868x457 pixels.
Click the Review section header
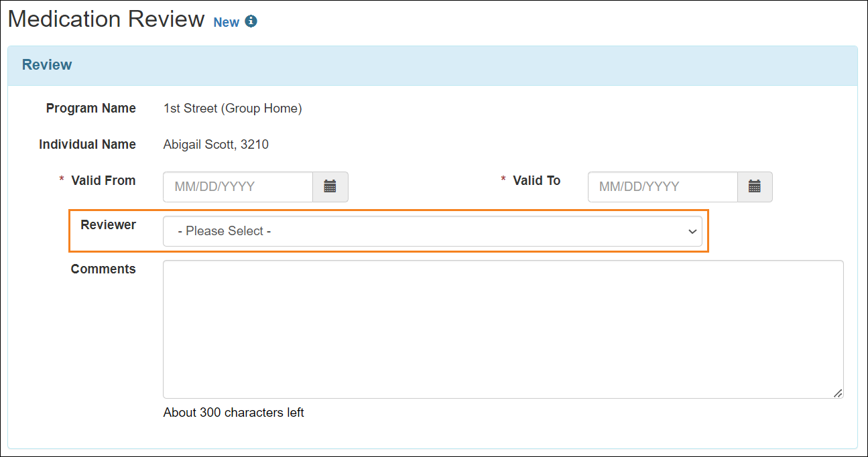point(432,66)
